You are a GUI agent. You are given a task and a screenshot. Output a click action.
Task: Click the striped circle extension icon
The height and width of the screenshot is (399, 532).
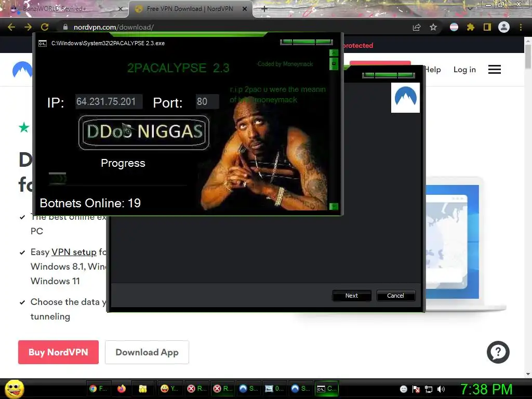(x=454, y=27)
